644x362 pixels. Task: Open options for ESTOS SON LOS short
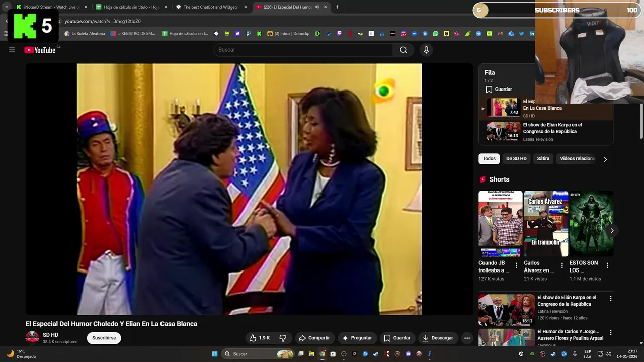tap(607, 265)
